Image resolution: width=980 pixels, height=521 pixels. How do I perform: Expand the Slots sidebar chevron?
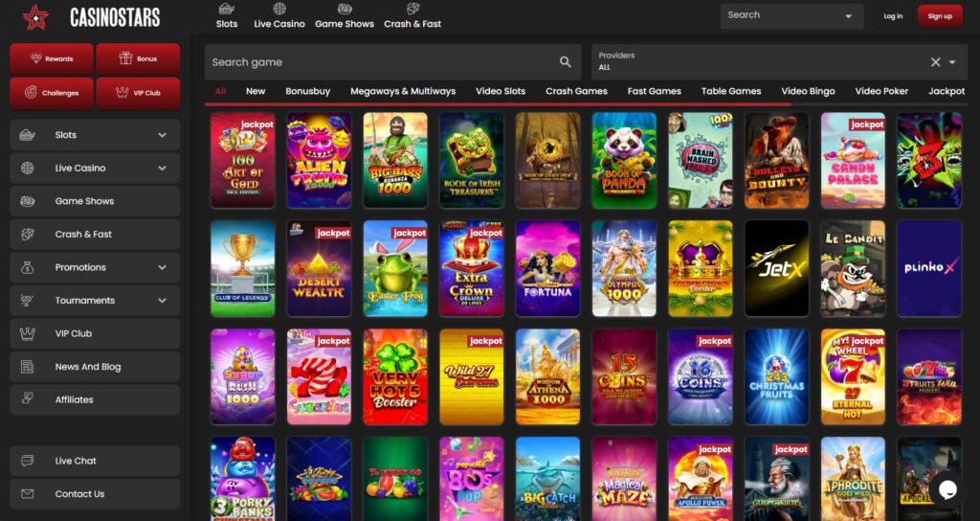click(163, 135)
